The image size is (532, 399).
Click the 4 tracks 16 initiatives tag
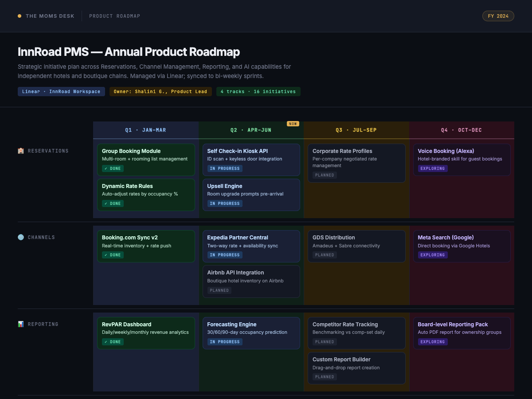click(258, 92)
